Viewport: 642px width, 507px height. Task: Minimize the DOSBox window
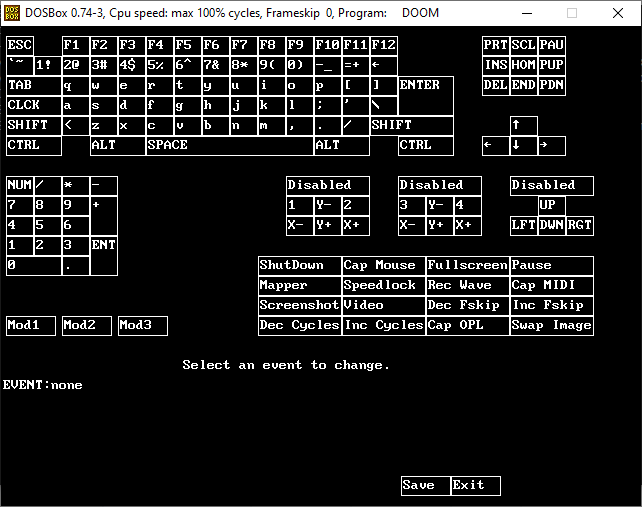[x=527, y=13]
